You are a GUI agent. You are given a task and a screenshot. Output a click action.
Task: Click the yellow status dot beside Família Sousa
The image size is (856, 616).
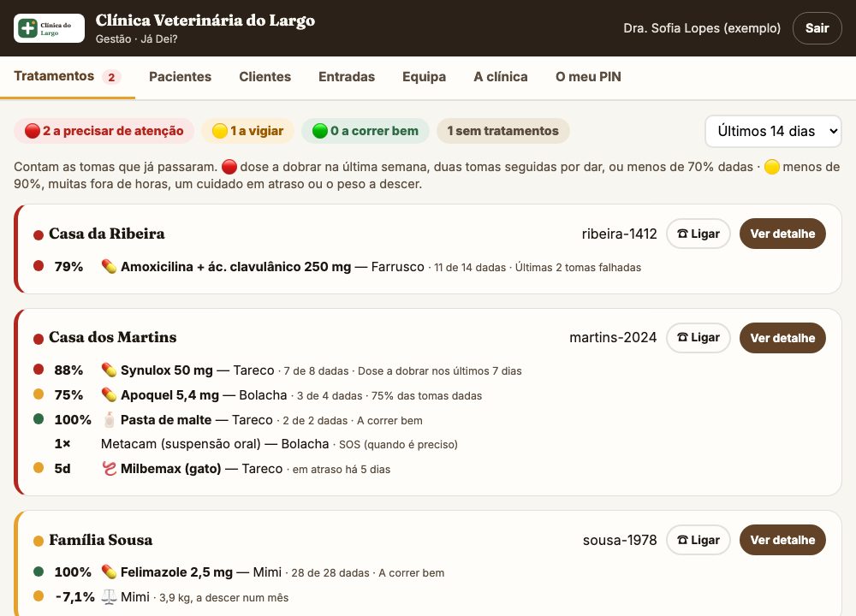pos(39,542)
